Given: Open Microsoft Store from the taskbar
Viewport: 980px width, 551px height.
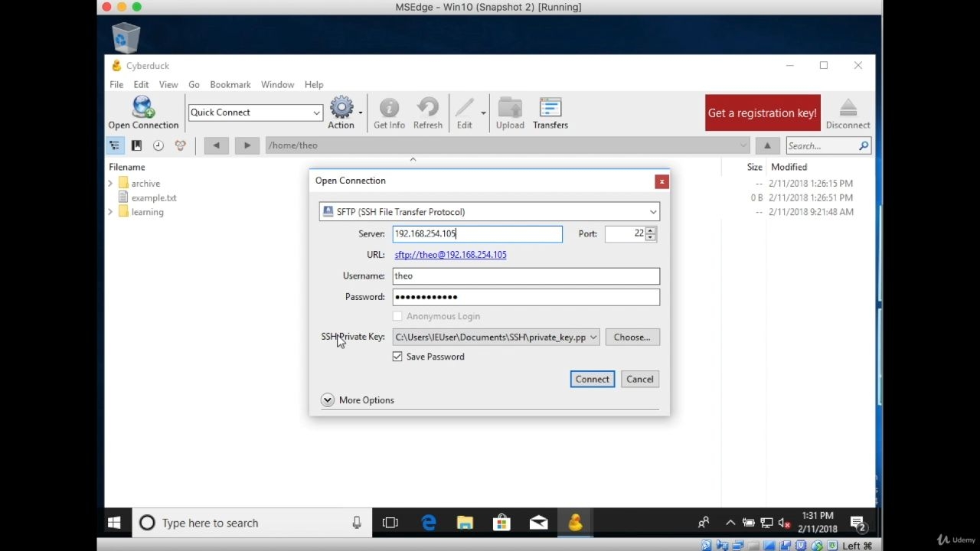Looking at the screenshot, I should [x=501, y=523].
